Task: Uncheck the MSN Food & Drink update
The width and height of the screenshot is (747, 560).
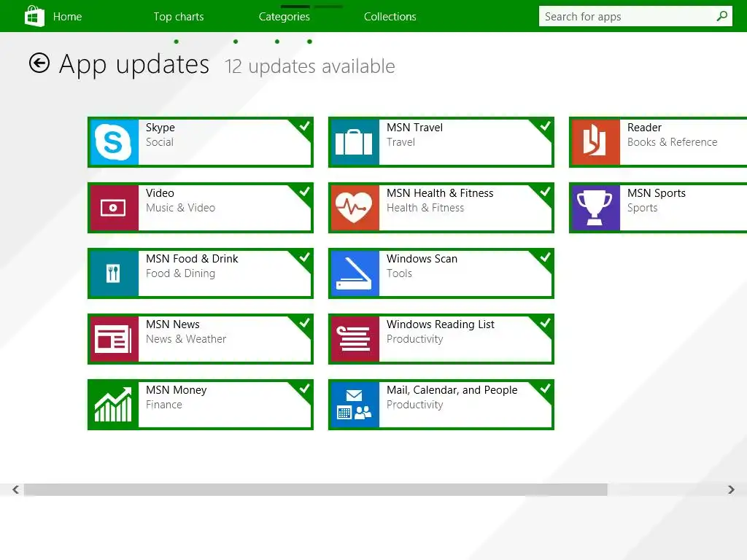Action: tap(304, 257)
